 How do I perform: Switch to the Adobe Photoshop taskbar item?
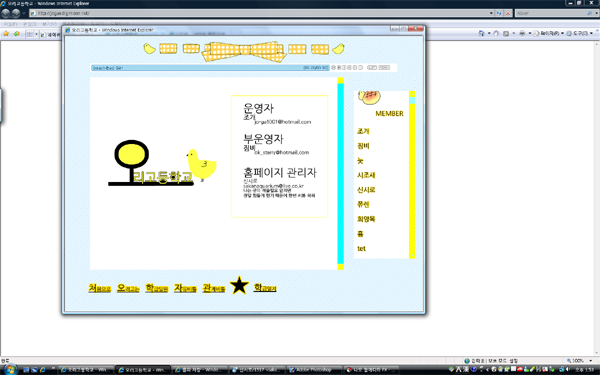click(315, 370)
